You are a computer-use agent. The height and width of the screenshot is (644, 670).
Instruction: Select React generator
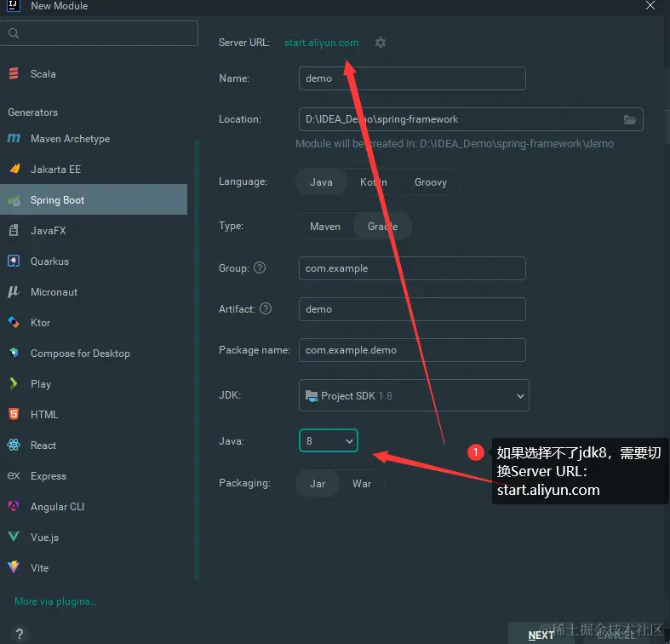(x=94, y=446)
